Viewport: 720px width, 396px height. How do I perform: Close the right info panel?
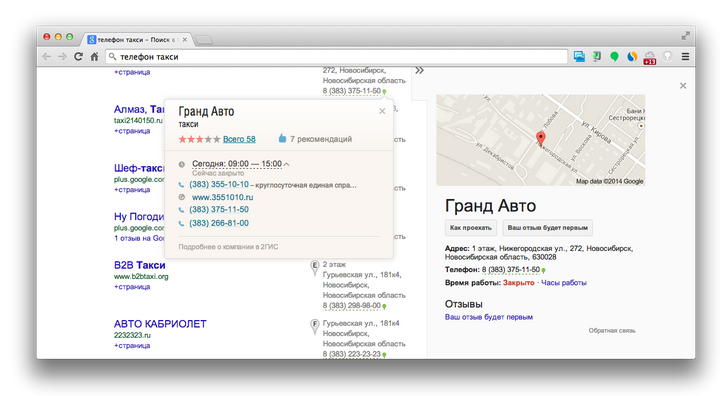pyautogui.click(x=683, y=85)
